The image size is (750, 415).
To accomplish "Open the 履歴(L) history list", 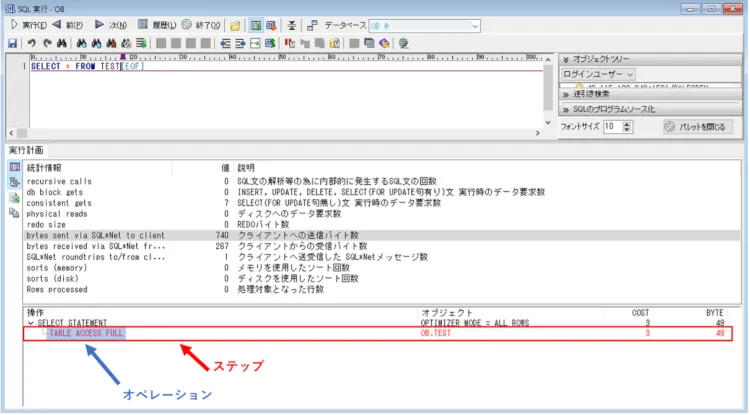I will tap(157, 25).
